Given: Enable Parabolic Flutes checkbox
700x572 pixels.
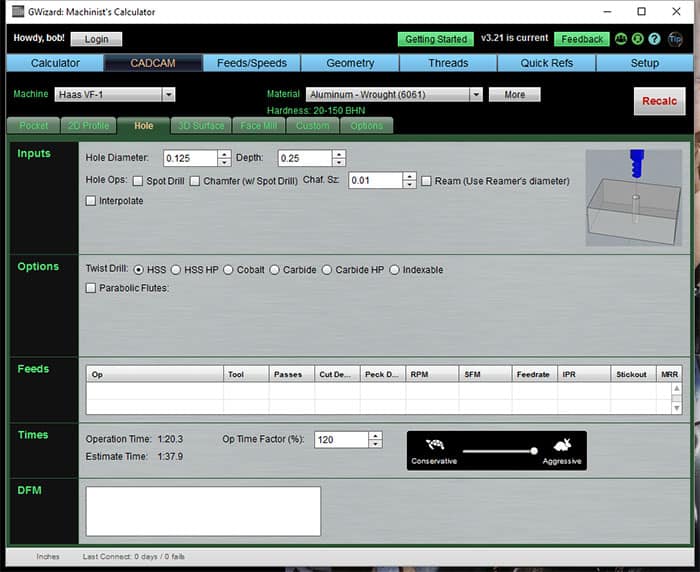Looking at the screenshot, I should tap(91, 288).
